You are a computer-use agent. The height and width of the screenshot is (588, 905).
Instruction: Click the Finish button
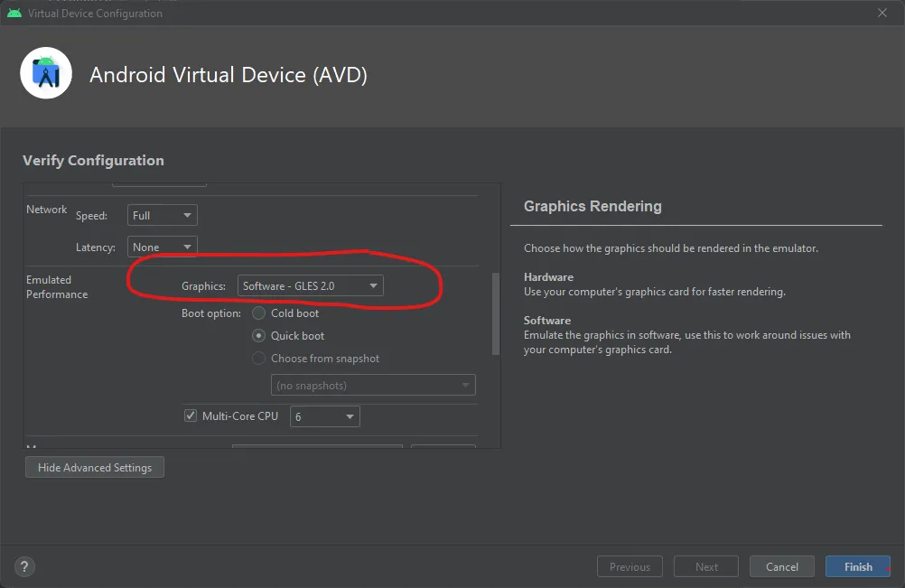(858, 566)
